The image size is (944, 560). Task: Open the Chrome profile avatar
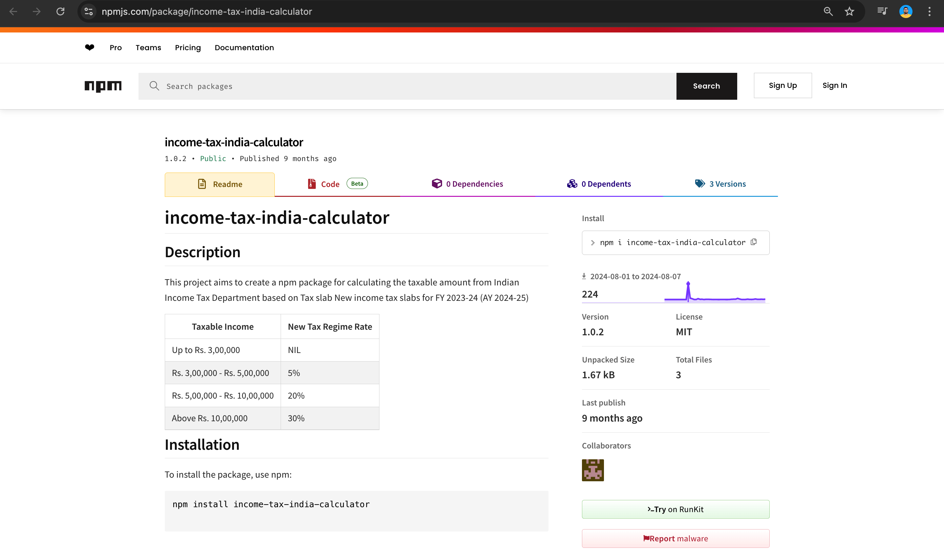[x=906, y=11]
